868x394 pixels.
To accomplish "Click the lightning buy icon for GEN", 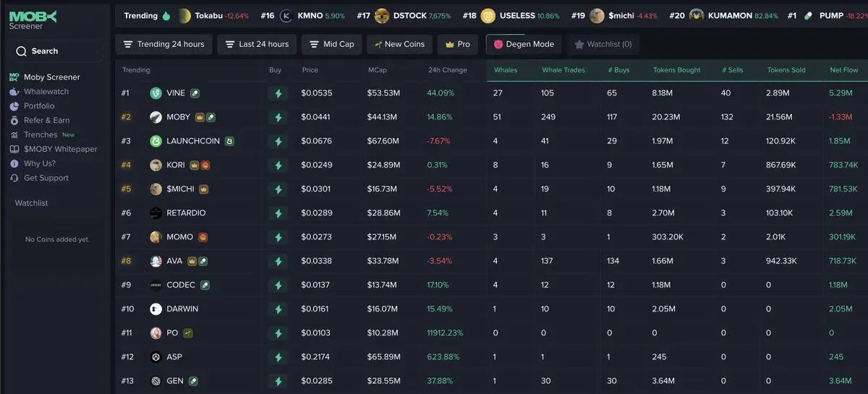I will [x=278, y=381].
